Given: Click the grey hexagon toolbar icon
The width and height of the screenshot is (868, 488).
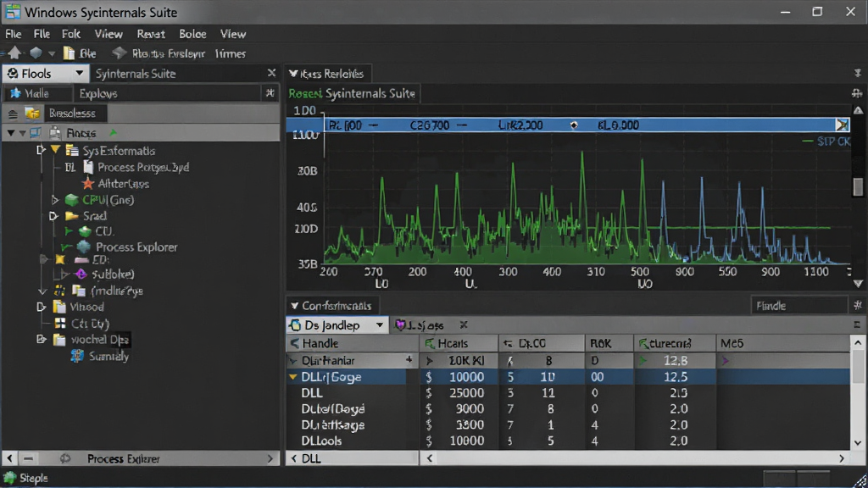Looking at the screenshot, I should click(x=36, y=53).
